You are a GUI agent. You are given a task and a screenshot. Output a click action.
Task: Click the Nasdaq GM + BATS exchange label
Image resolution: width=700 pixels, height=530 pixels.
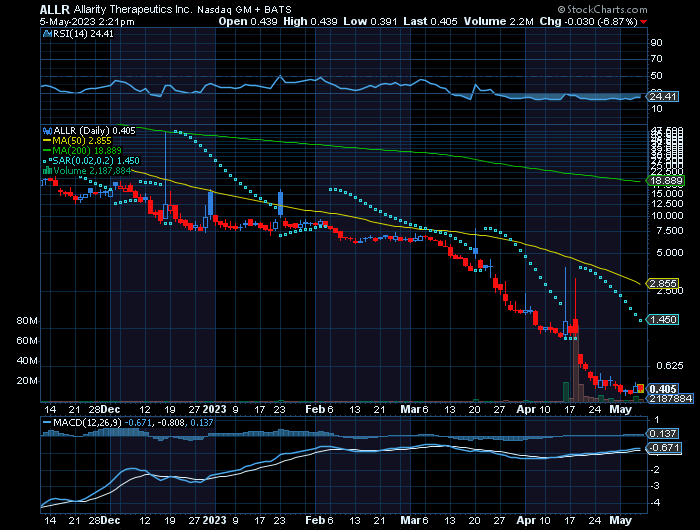pos(244,9)
